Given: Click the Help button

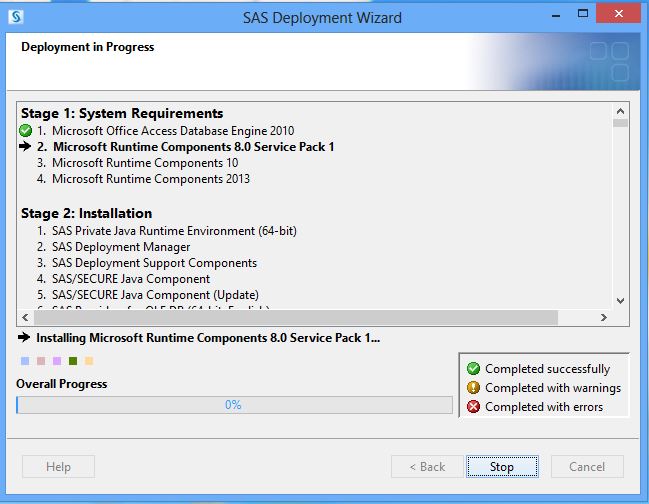Looking at the screenshot, I should pyautogui.click(x=58, y=467).
